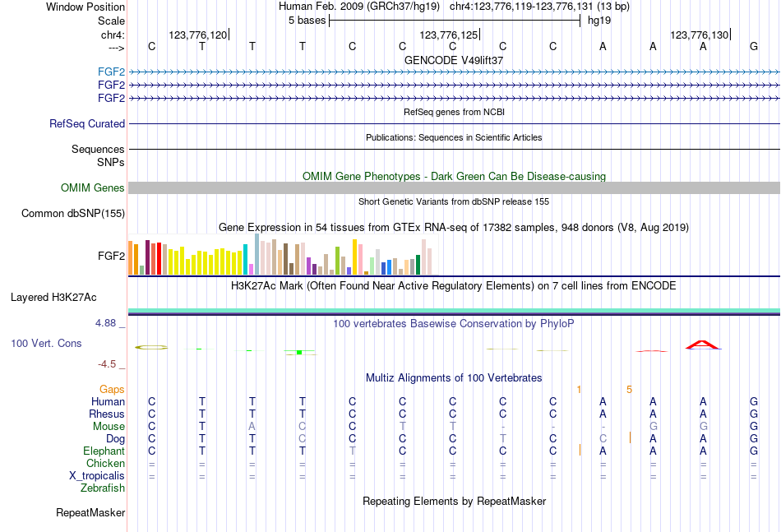Click the orange gap count 5
The height and width of the screenshot is (532, 781).
point(629,390)
